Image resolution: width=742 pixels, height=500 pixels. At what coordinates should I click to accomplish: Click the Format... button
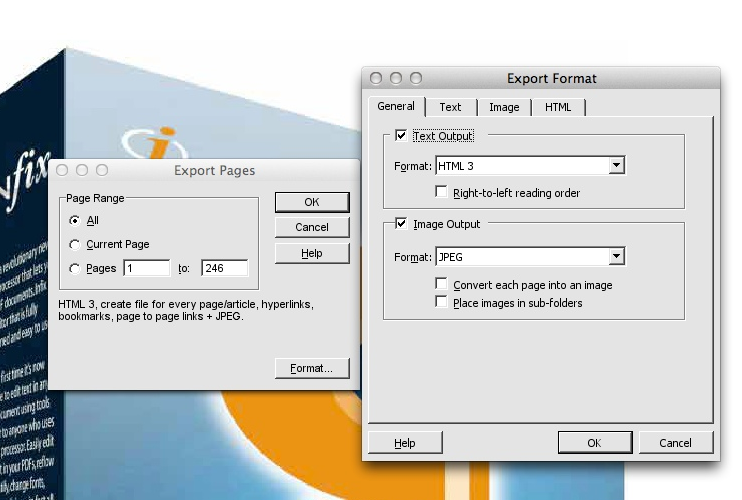click(x=312, y=368)
